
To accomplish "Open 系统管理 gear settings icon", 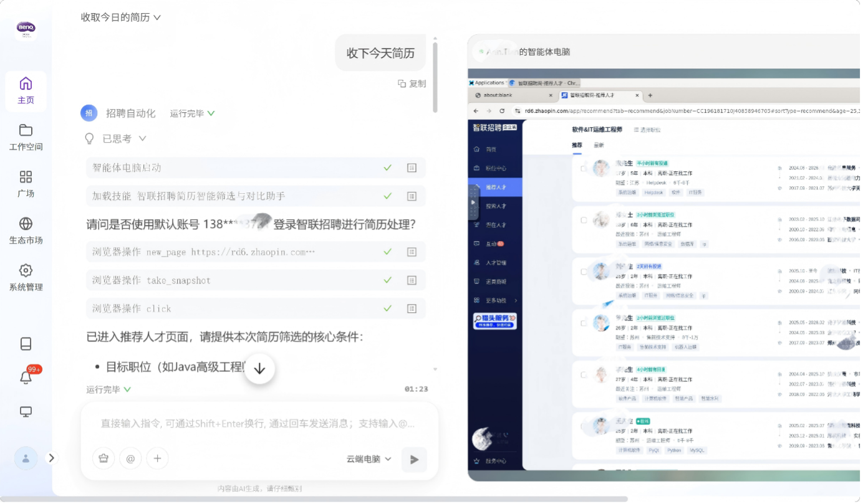I will coord(26,277).
